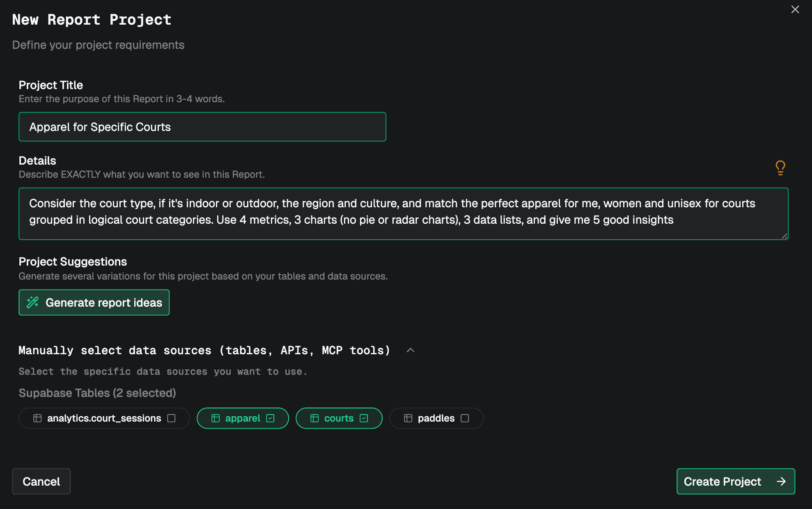Close the New Report Project dialog
The image size is (812, 509).
[795, 9]
